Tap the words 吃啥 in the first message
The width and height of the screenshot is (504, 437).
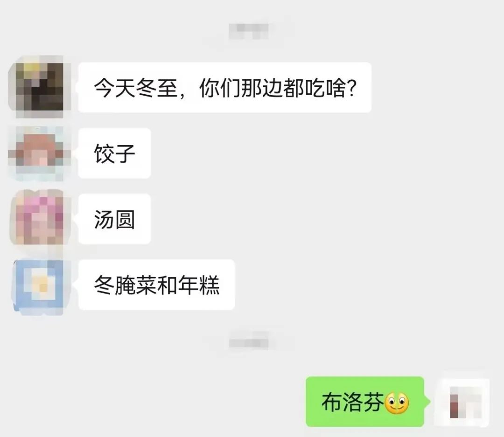coord(326,88)
